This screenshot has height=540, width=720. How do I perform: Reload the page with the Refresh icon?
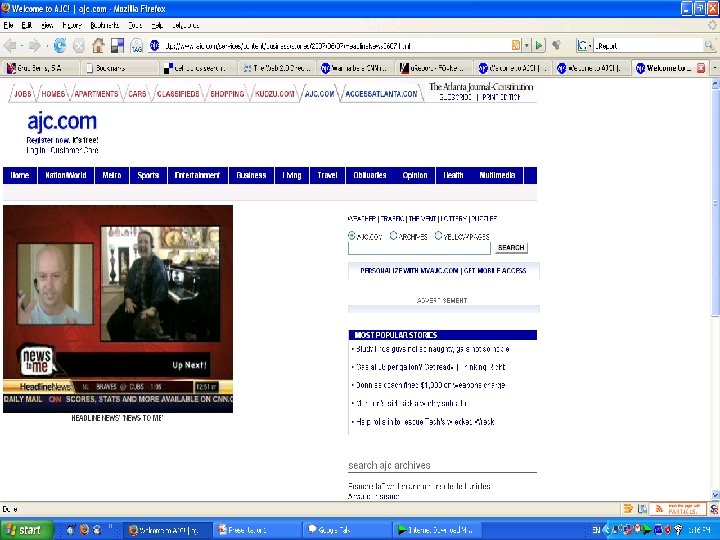click(60, 45)
